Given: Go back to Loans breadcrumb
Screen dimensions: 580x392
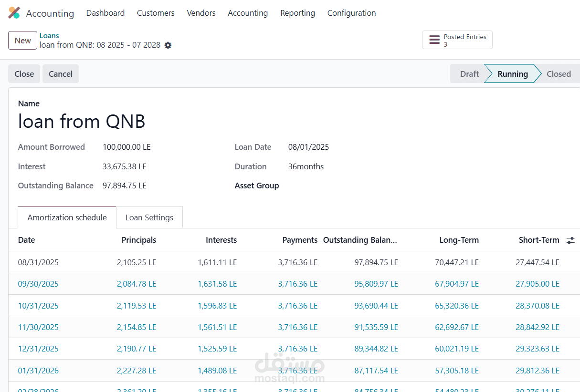Looking at the screenshot, I should coord(49,36).
